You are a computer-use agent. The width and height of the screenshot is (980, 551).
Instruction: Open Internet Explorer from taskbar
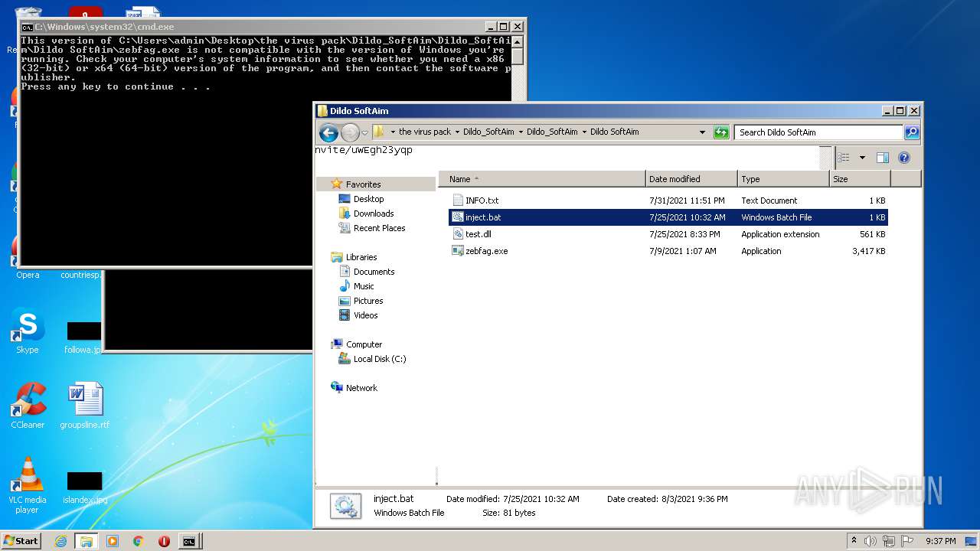click(x=60, y=541)
